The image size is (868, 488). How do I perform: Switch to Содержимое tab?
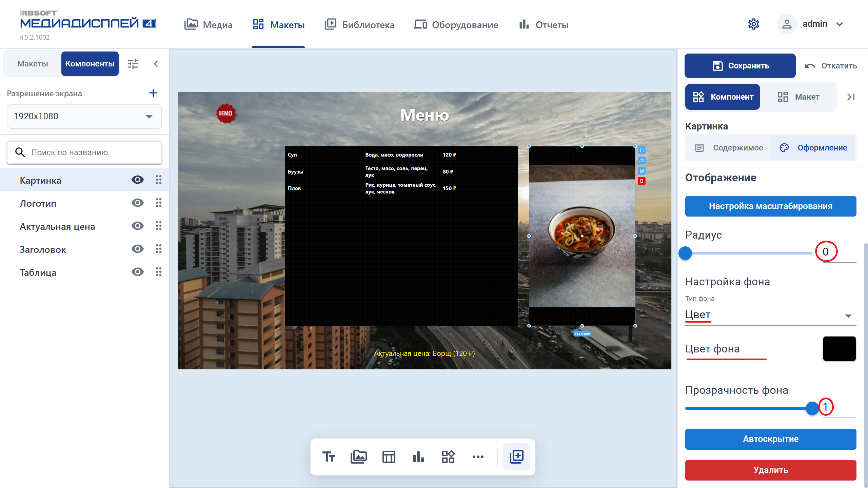728,148
